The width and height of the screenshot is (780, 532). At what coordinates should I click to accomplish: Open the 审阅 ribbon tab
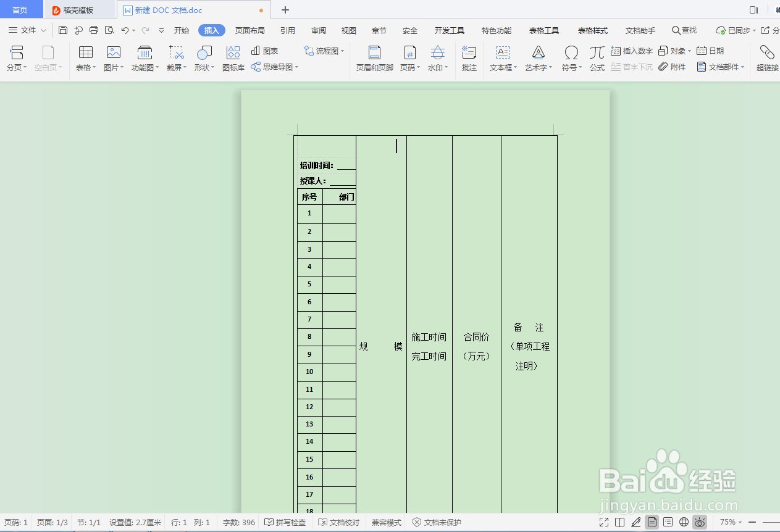coord(319,30)
